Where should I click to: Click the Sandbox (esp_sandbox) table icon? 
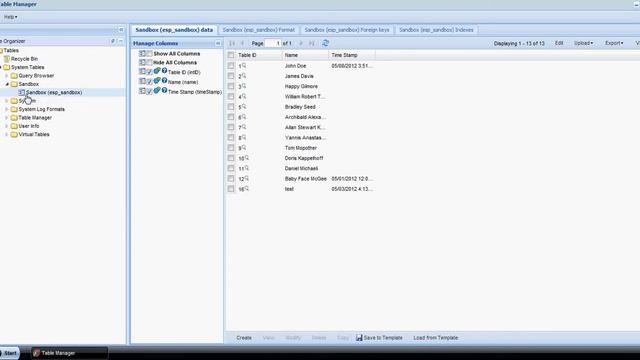tap(22, 93)
